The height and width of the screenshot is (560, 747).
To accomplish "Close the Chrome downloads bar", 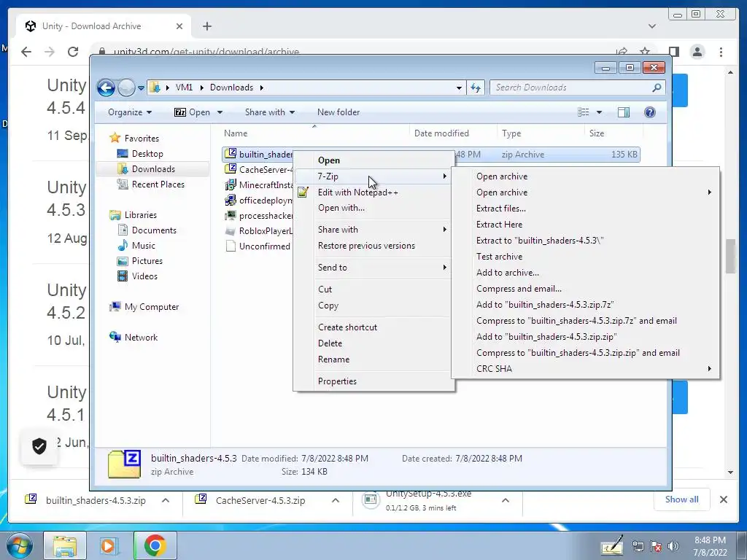I will [723, 499].
